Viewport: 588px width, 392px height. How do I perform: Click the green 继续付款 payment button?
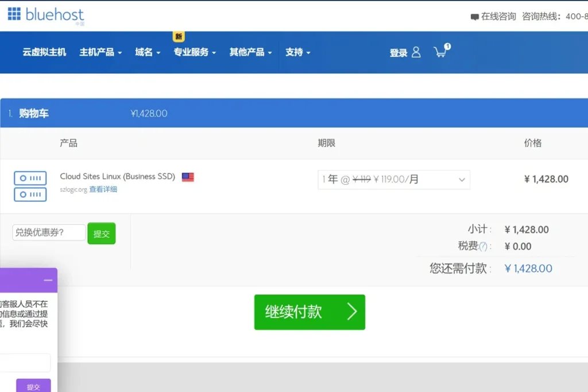coord(310,312)
